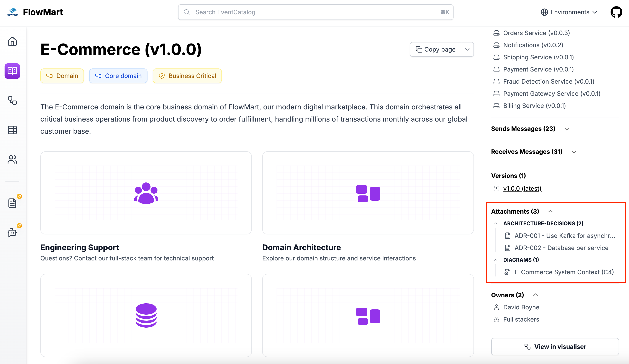Screen dimensions: 629x364
Task: Click the FlowMart logo
Action: (35, 12)
